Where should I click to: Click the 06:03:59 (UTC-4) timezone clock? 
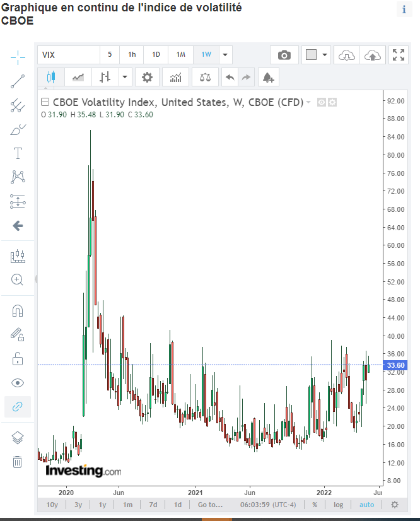(x=268, y=505)
